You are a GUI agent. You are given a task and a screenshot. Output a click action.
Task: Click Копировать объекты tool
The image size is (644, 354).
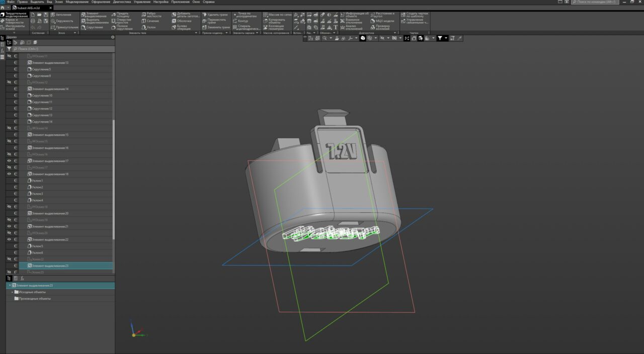(275, 21)
